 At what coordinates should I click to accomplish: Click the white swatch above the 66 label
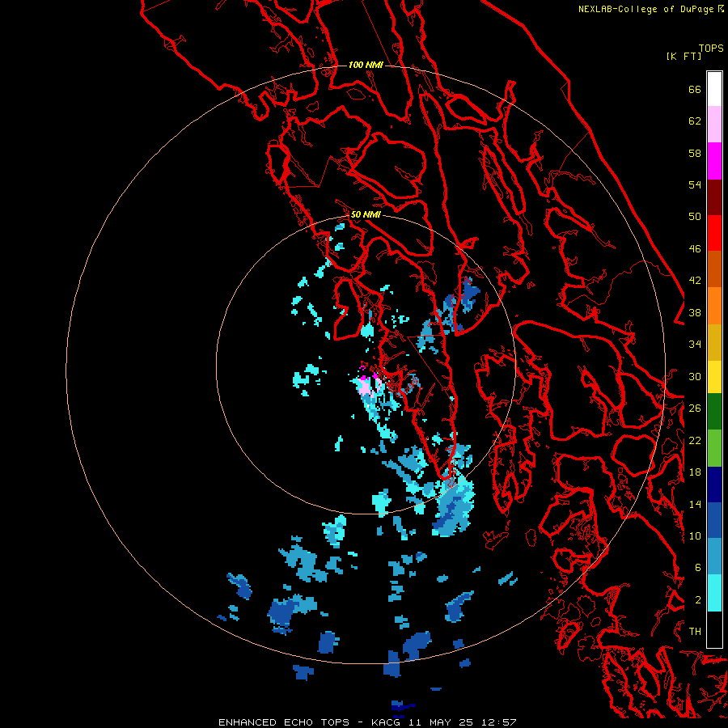pyautogui.click(x=714, y=89)
